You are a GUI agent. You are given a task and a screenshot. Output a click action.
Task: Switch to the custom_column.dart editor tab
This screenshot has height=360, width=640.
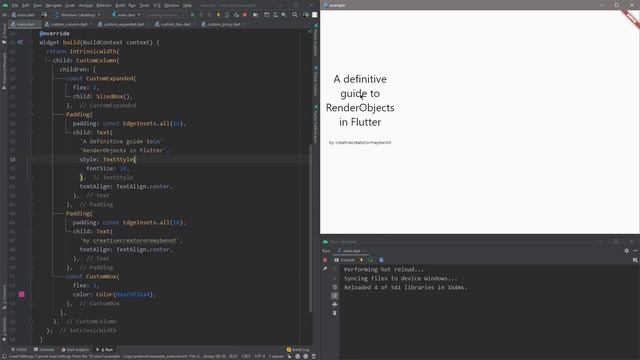point(69,24)
